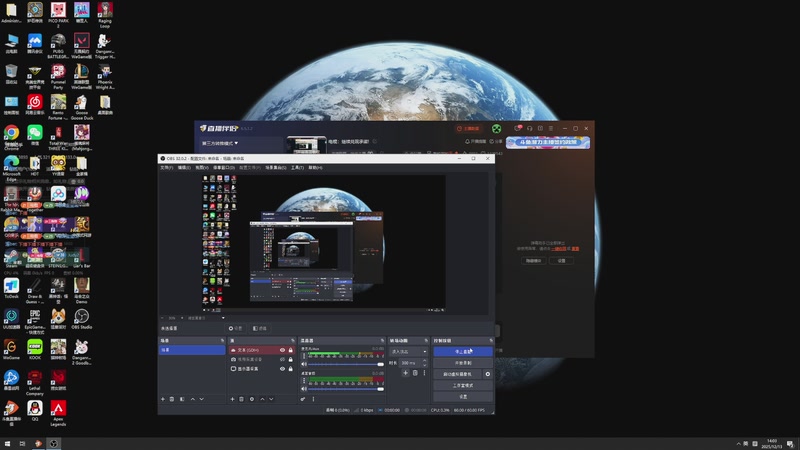Move the scene up with the arrow
The image size is (800, 450).
coord(192,399)
